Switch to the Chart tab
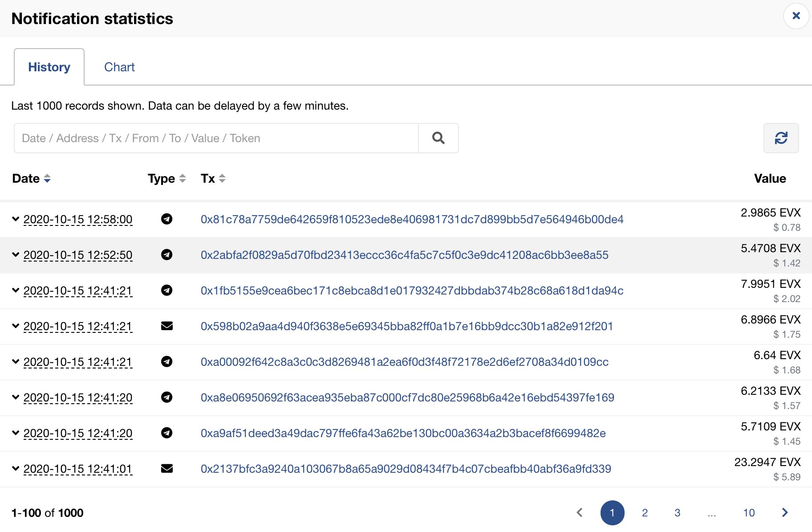This screenshot has height=532, width=812. [x=119, y=67]
